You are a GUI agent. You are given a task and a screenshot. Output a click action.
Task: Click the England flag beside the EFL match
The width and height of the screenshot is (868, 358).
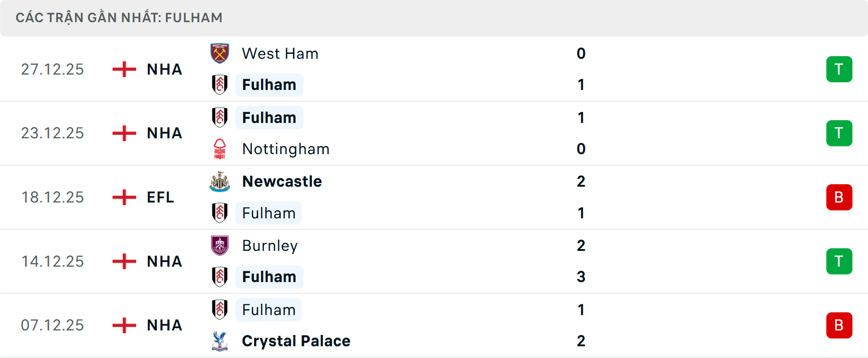123,197
